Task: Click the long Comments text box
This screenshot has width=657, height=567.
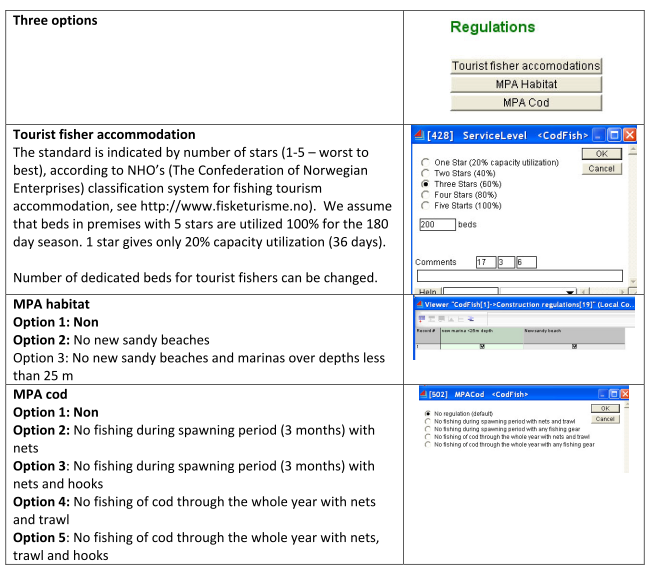Action: pos(520,276)
